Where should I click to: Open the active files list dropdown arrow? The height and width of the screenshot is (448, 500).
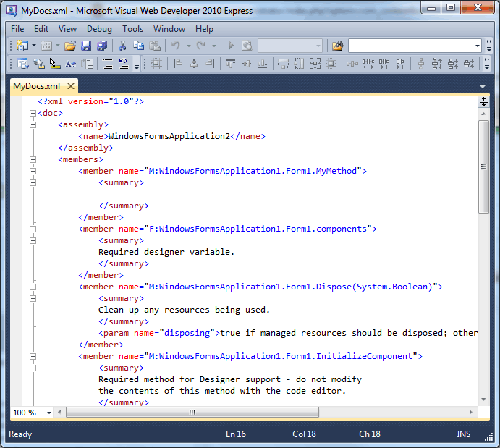point(483,87)
